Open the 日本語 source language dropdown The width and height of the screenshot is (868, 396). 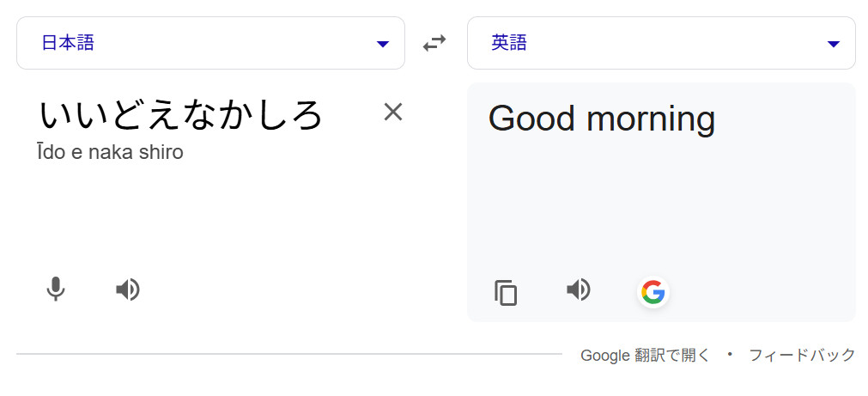pos(210,43)
